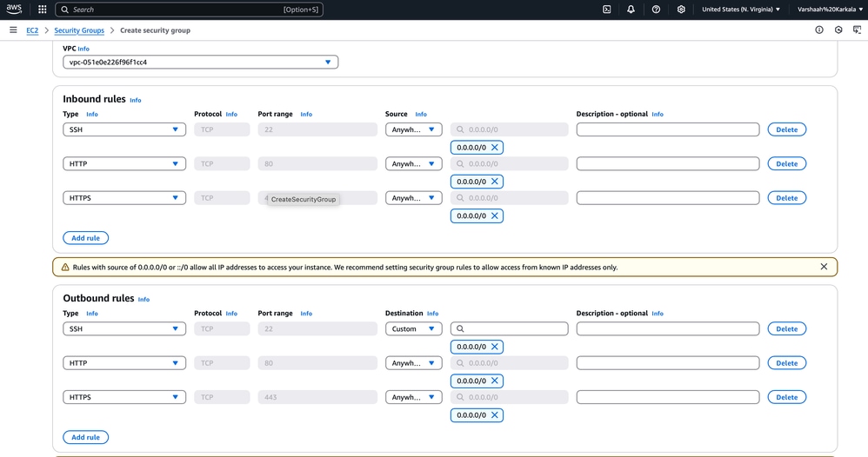Open outbound SSH Custom destination dropdown
This screenshot has width=868, height=457.
pos(413,328)
